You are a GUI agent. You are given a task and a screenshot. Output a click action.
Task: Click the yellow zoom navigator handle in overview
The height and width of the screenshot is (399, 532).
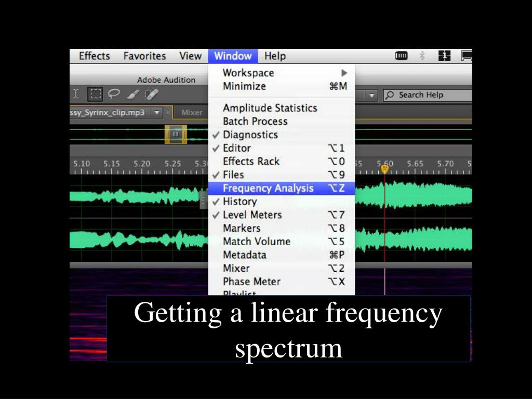pyautogui.click(x=176, y=134)
